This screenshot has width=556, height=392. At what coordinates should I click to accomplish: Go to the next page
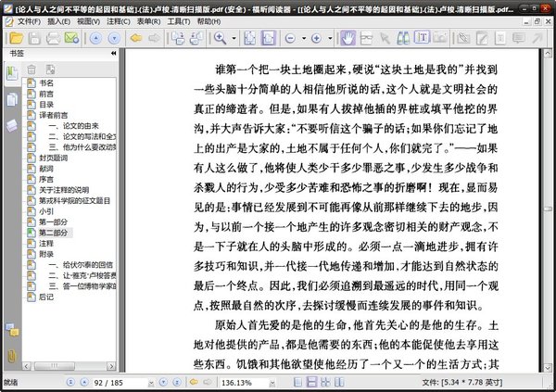pyautogui.click(x=162, y=381)
